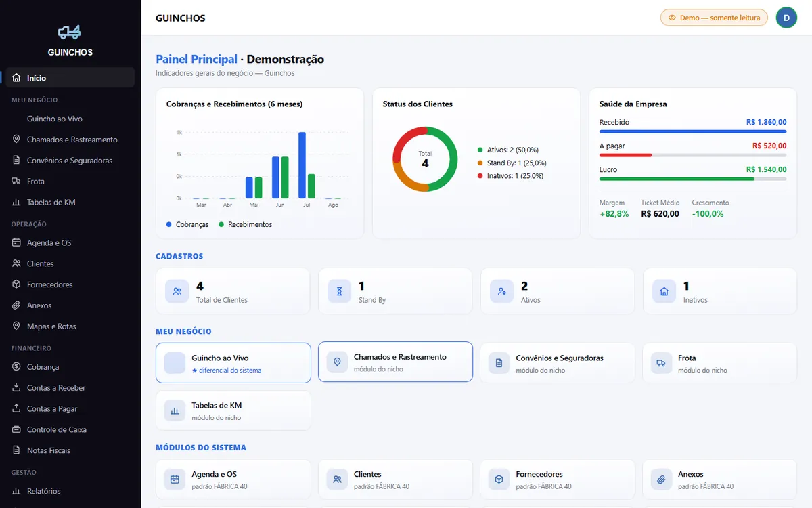Click the red A pagar progress bar
Viewport: 812px width, 508px height.
pyautogui.click(x=625, y=155)
